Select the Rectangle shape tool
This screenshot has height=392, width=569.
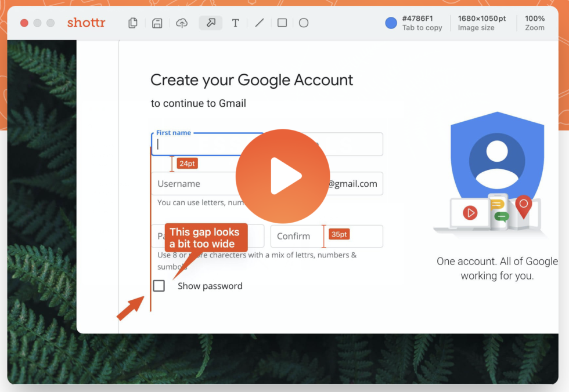[282, 23]
